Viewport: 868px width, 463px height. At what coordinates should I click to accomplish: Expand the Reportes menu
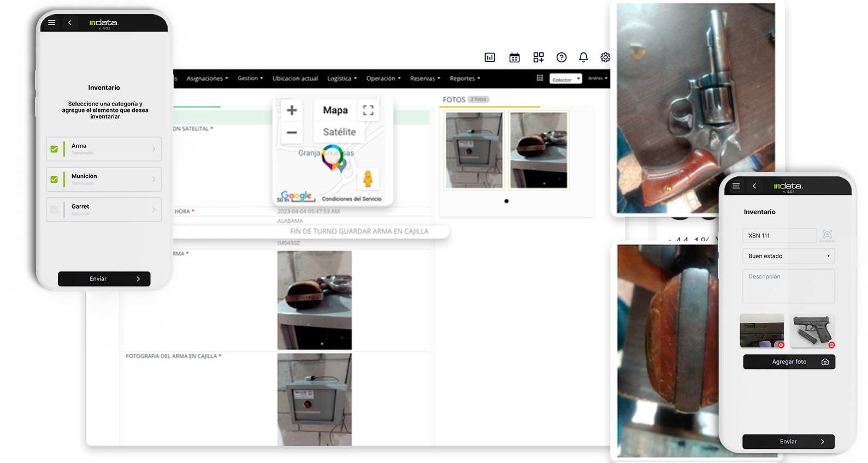point(464,79)
